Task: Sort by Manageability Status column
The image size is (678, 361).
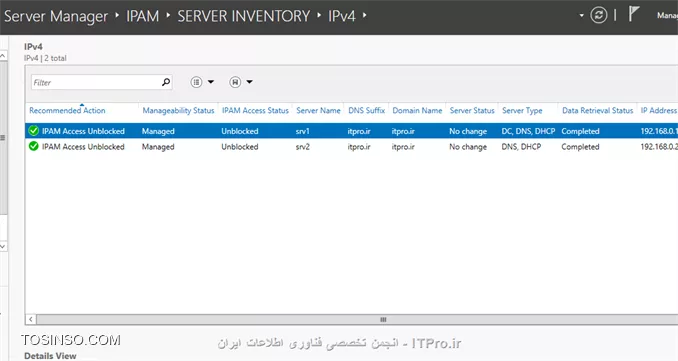Action: pos(178,110)
